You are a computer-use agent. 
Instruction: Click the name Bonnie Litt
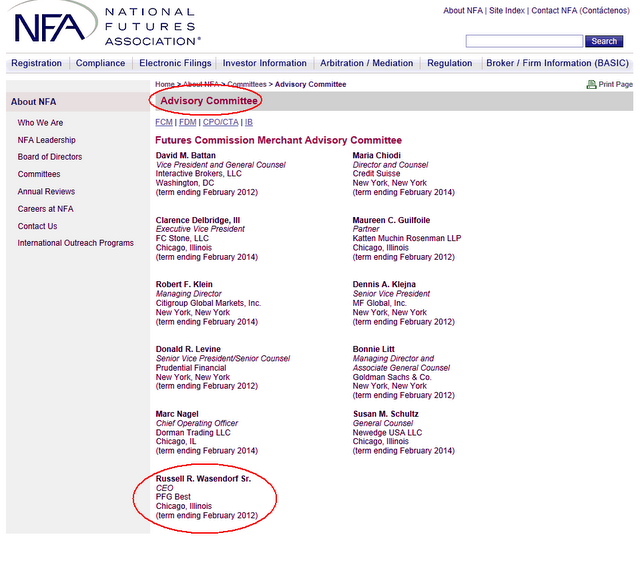[373, 349]
